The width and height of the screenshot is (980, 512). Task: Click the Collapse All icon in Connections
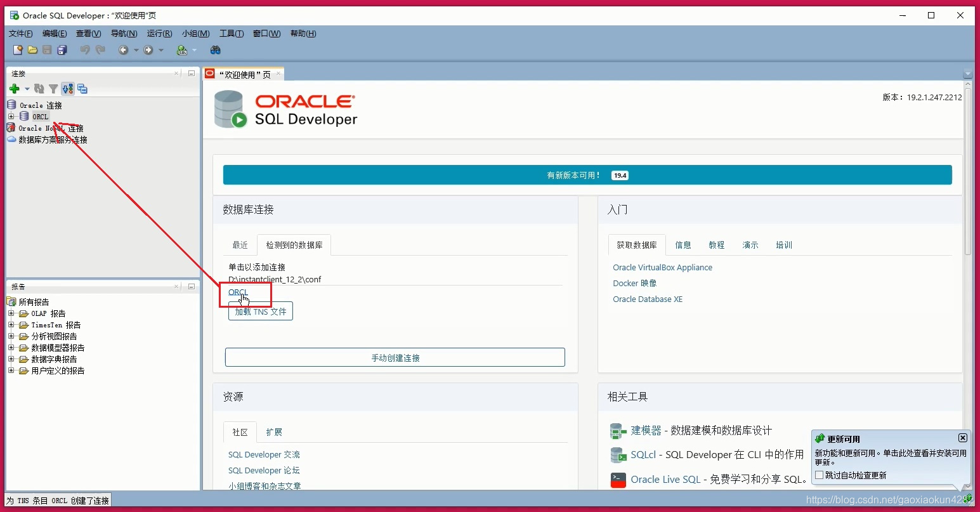pos(82,89)
